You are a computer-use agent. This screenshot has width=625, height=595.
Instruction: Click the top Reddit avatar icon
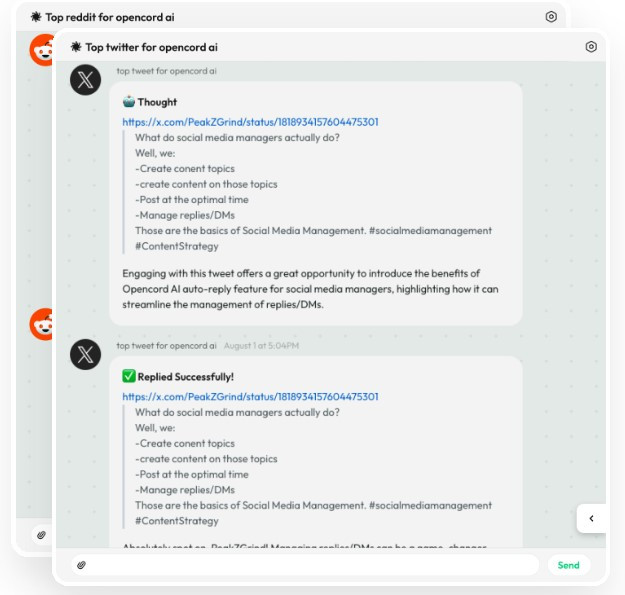click(x=41, y=50)
